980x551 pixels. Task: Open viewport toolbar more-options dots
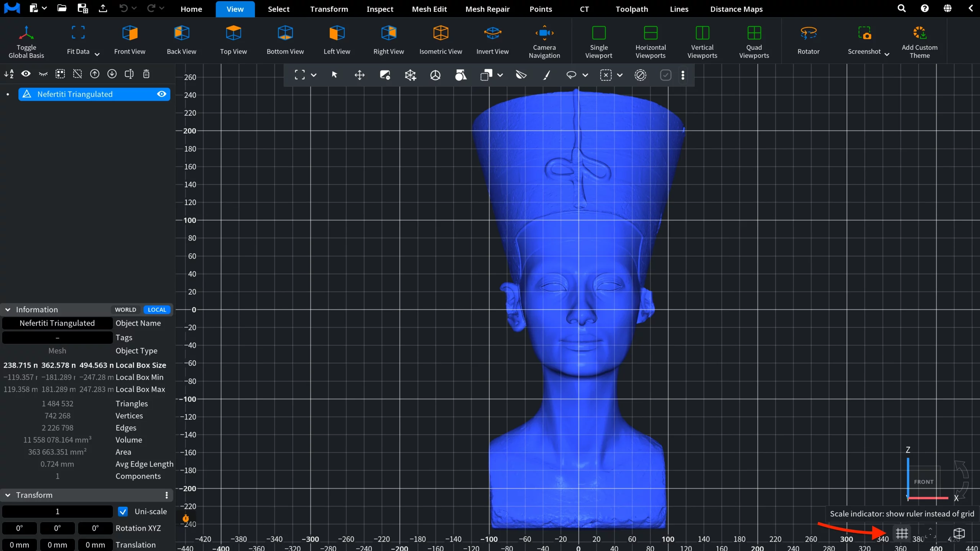pos(683,75)
